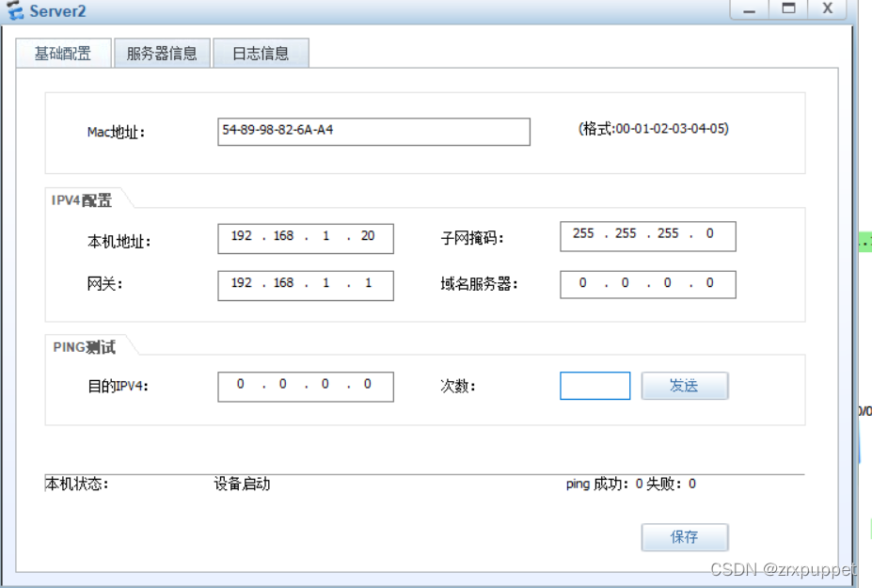Click the 网关 address field
The image size is (872, 588).
tap(306, 286)
